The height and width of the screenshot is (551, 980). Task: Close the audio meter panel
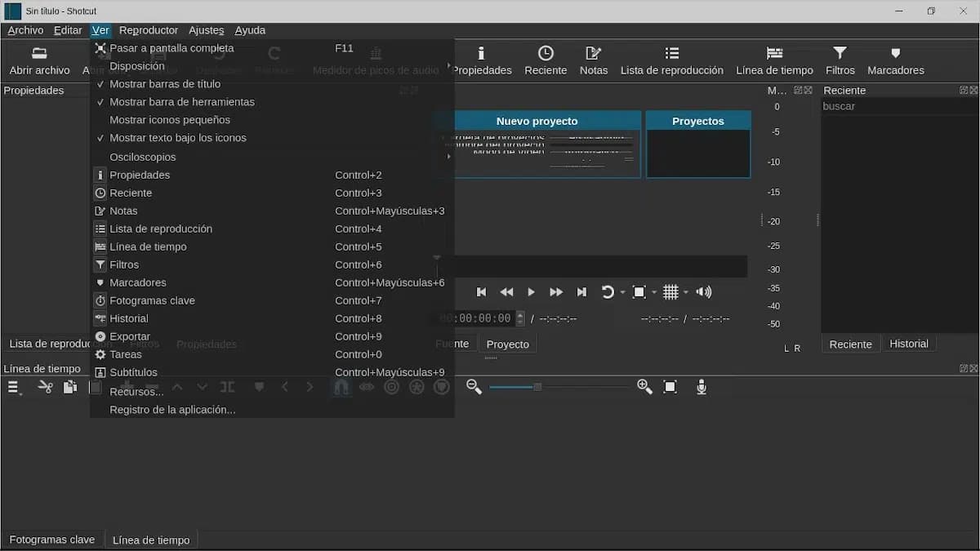(x=808, y=91)
